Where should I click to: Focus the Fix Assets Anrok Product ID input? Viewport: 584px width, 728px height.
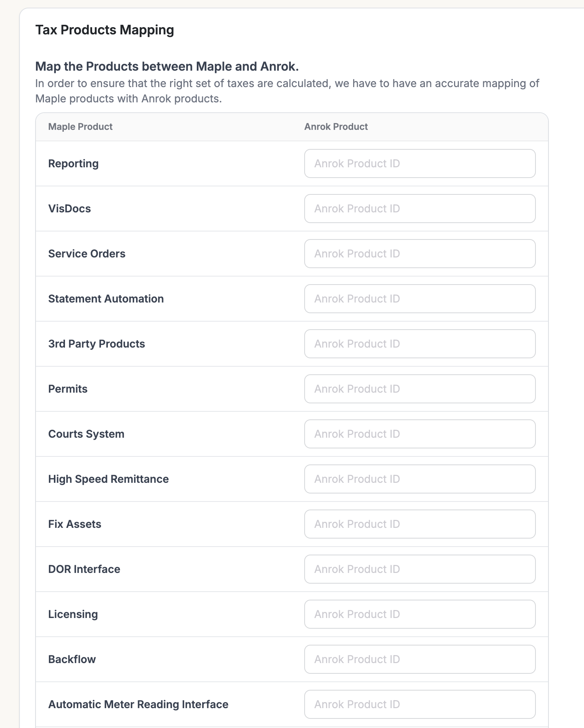(420, 524)
